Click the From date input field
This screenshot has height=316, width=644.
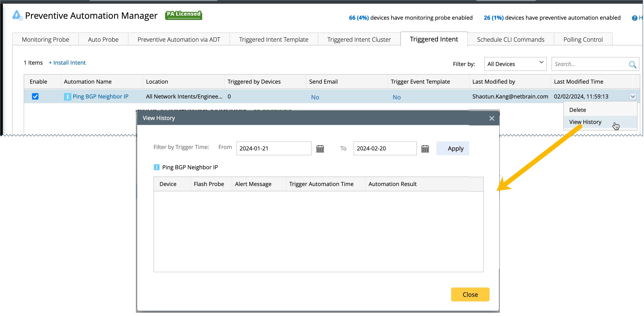tap(274, 148)
